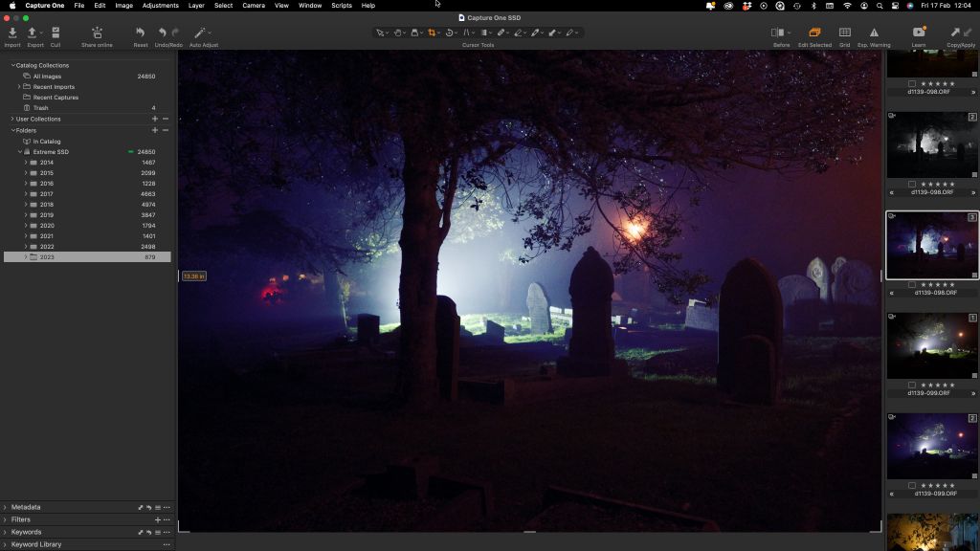
Task: Open the Import dialog
Action: (x=11, y=36)
